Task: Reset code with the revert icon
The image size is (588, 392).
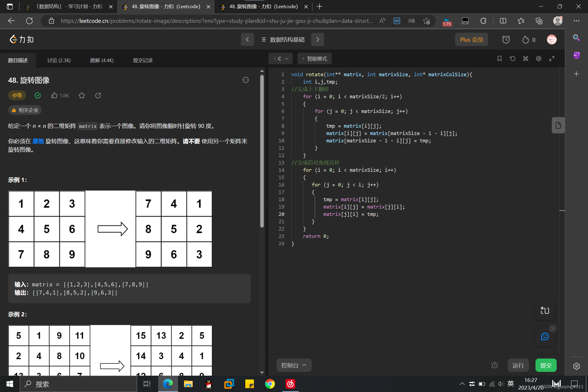Action: (512, 59)
